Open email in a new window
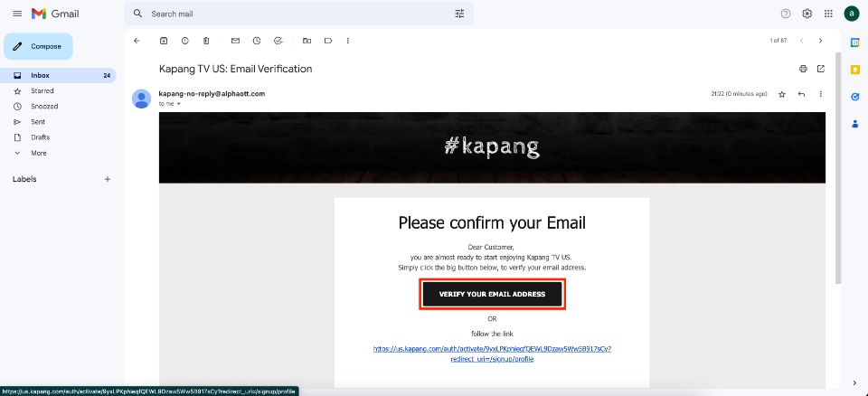The height and width of the screenshot is (396, 868). pos(821,69)
